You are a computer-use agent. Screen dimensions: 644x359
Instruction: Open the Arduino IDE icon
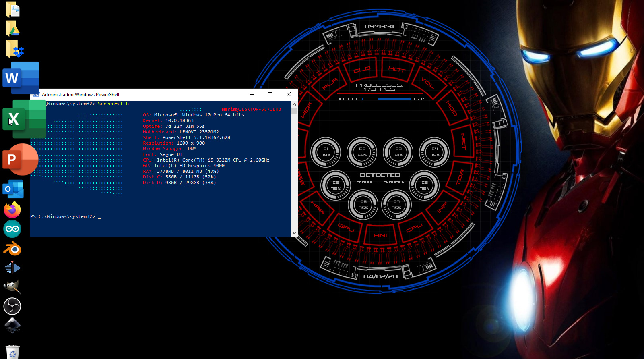click(12, 229)
